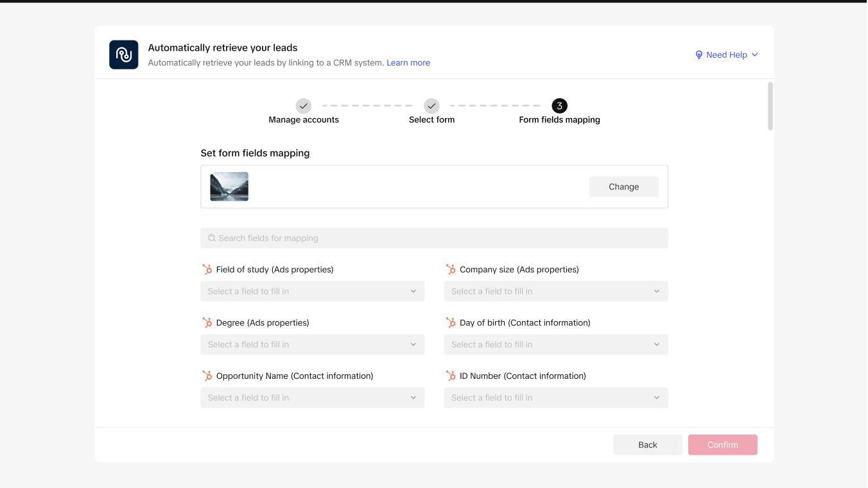Click the HubSpot icon beside Day of birth
The height and width of the screenshot is (488, 868).
tap(451, 323)
